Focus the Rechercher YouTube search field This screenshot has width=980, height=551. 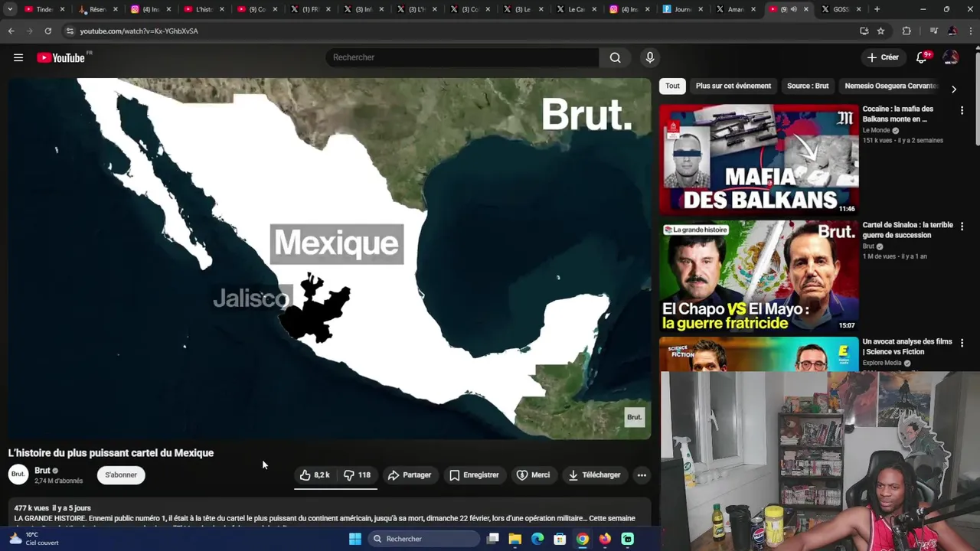coord(462,57)
